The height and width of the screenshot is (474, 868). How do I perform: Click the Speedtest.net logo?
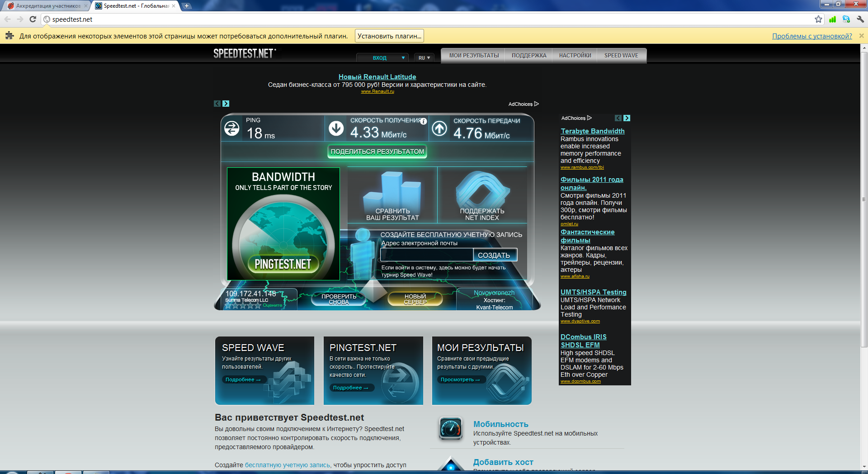(x=245, y=53)
